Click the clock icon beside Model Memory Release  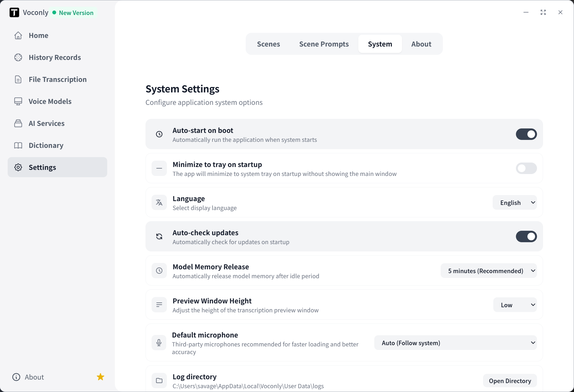click(159, 271)
